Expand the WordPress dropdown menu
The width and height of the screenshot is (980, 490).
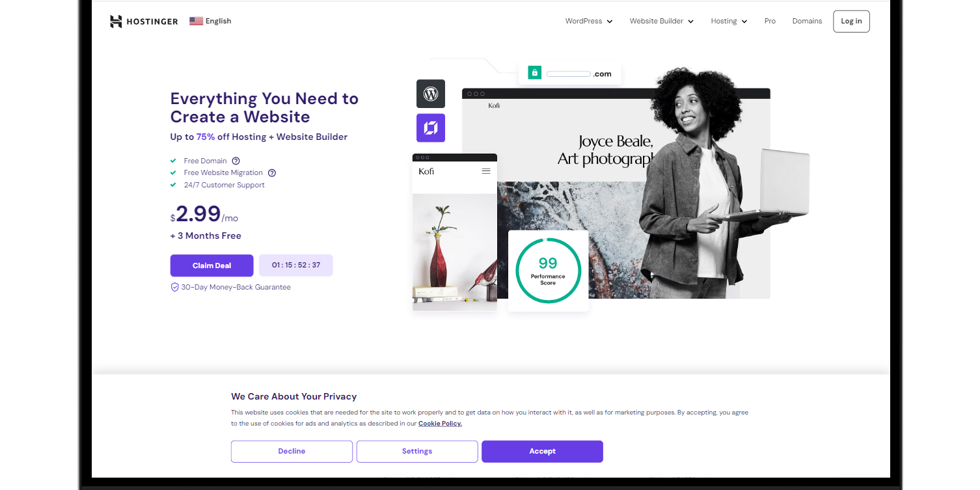(589, 21)
